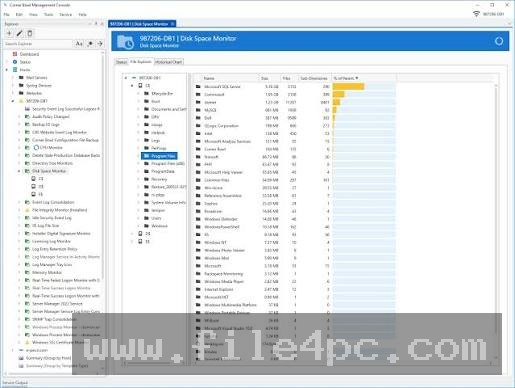Click the Microsoft SQL Server percent bar
The image size is (515, 388).
(364, 87)
